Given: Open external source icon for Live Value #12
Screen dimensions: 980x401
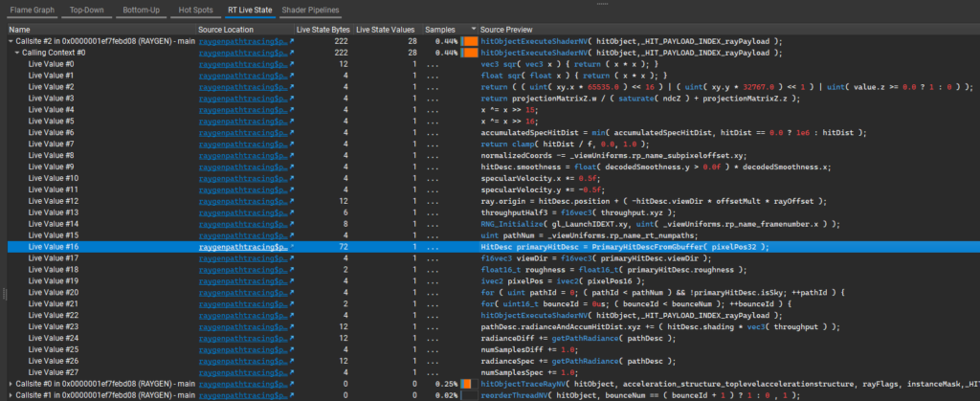Looking at the screenshot, I should 291,201.
